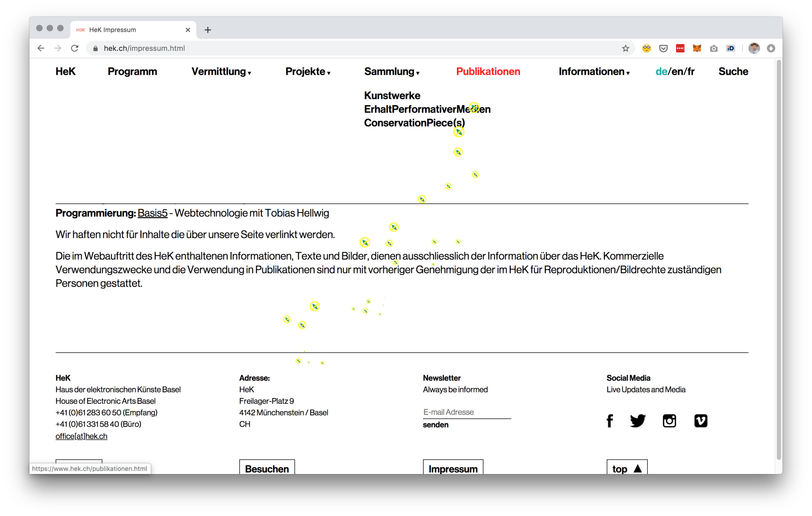Reload the page using refresh icon

pyautogui.click(x=74, y=48)
